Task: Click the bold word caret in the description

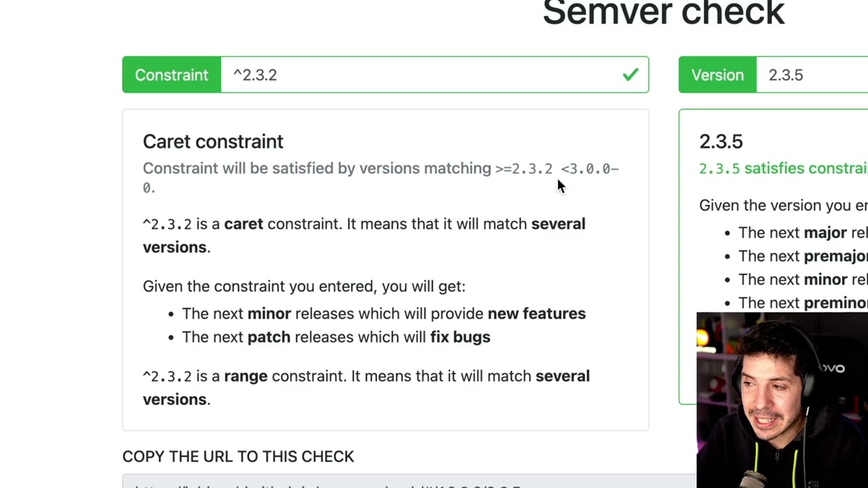Action: (243, 224)
